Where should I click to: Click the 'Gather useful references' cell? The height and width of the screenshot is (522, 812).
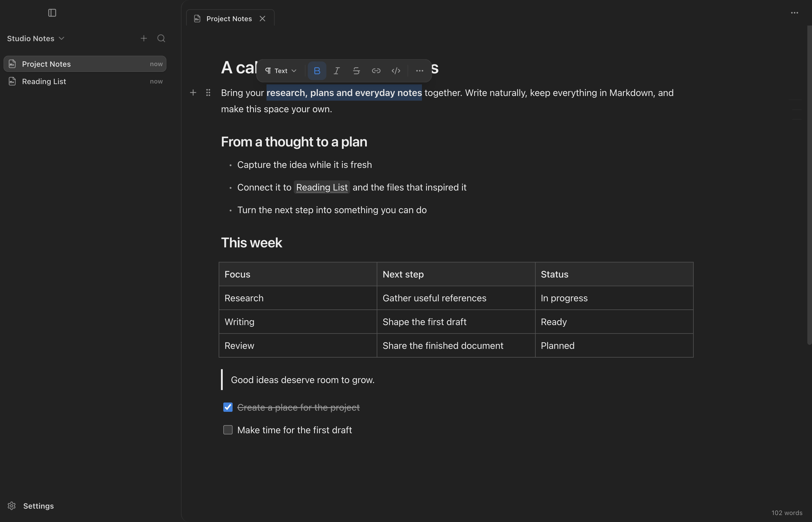coord(456,298)
